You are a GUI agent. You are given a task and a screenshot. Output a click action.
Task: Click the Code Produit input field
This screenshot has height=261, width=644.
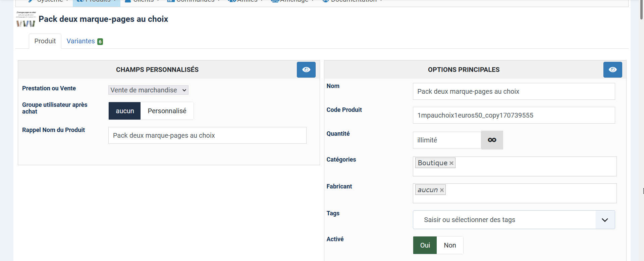(x=514, y=115)
